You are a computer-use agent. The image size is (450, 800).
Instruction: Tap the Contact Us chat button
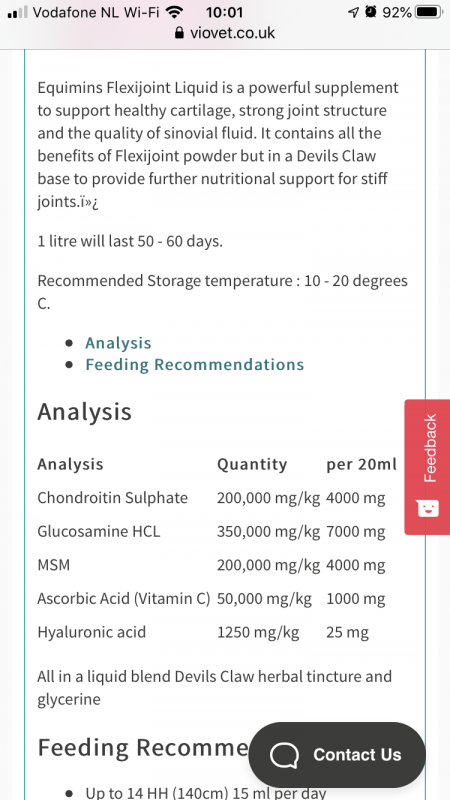point(337,755)
